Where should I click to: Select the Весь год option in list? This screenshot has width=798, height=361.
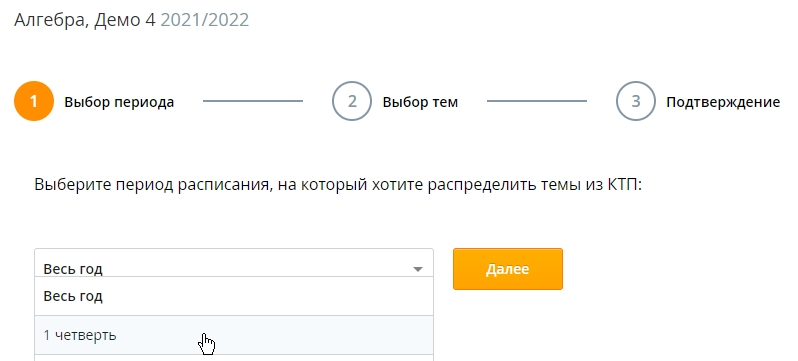point(234,296)
